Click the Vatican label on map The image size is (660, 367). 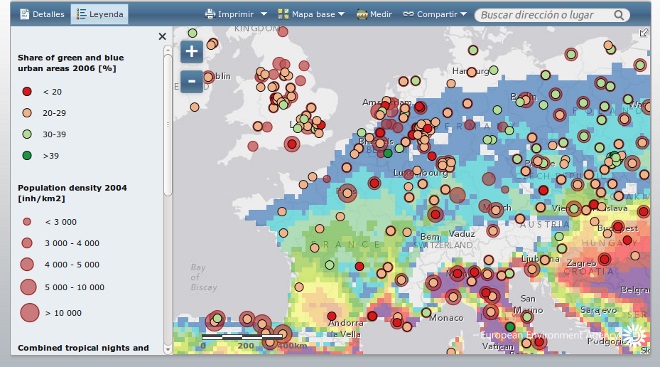pos(498,347)
